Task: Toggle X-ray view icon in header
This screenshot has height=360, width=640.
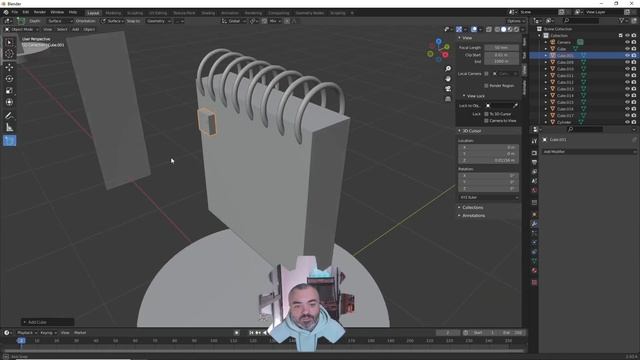Action: pyautogui.click(x=489, y=29)
